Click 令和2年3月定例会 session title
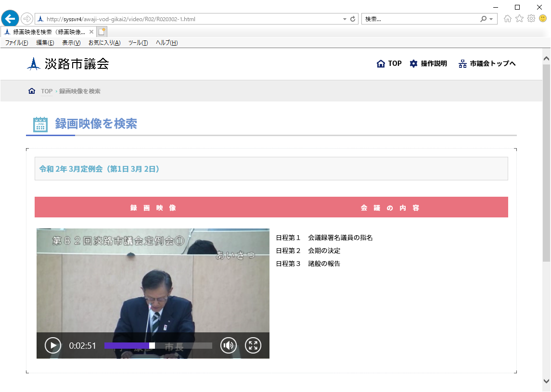551x392 pixels. 100,169
